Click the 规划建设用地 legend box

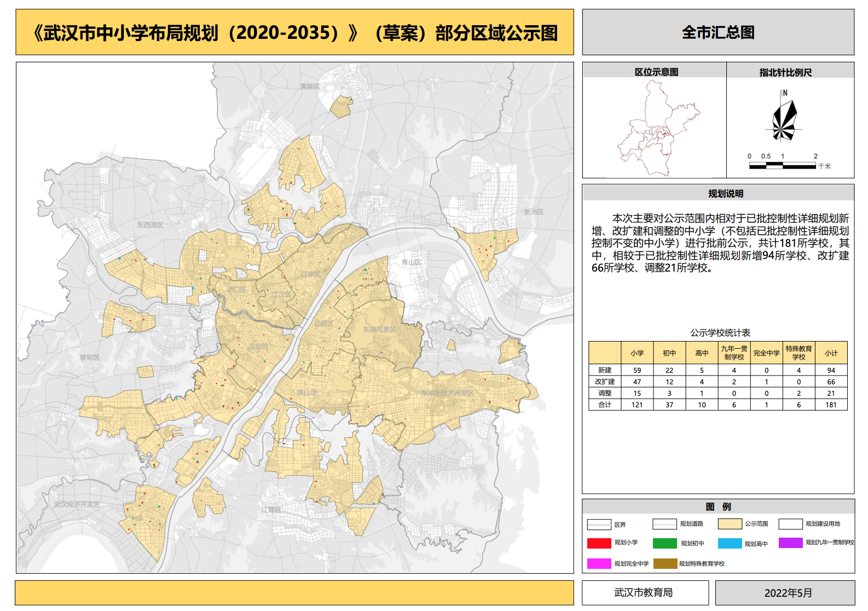pyautogui.click(x=790, y=524)
